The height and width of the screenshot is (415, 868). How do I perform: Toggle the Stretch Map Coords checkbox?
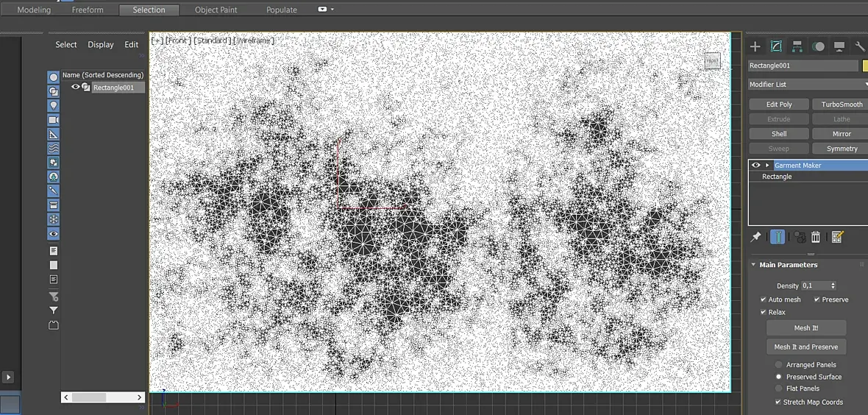click(x=779, y=402)
